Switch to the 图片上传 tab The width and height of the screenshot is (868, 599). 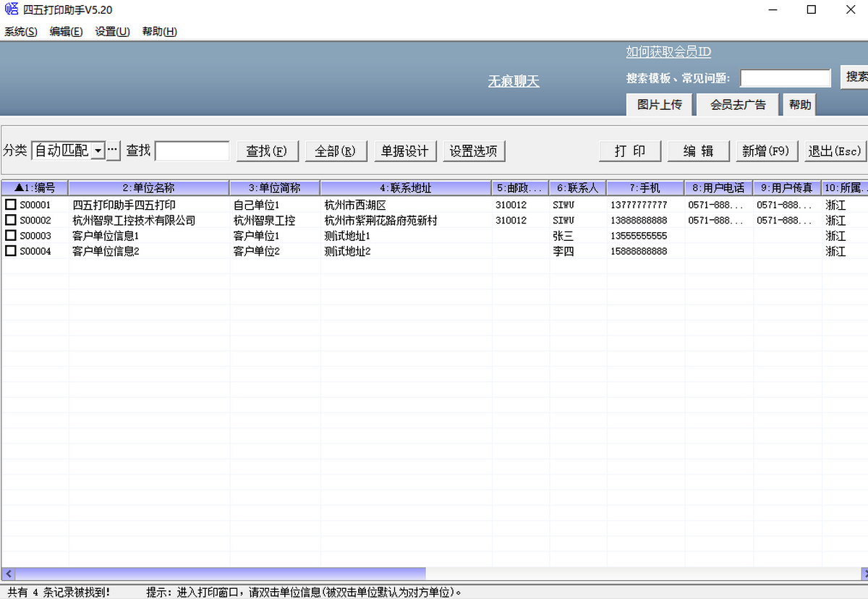pyautogui.click(x=659, y=105)
